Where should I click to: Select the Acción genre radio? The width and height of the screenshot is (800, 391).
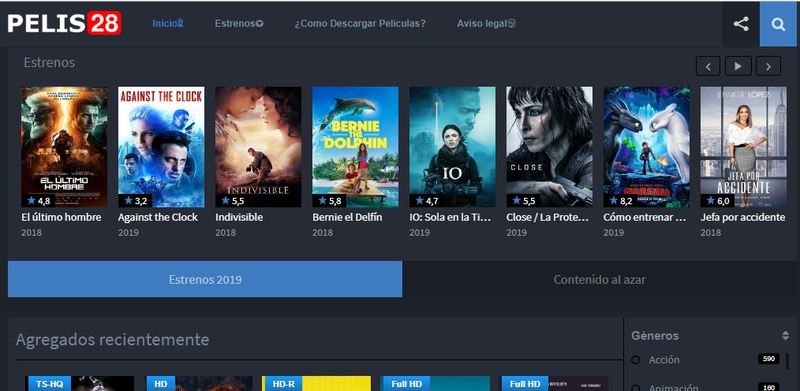636,360
